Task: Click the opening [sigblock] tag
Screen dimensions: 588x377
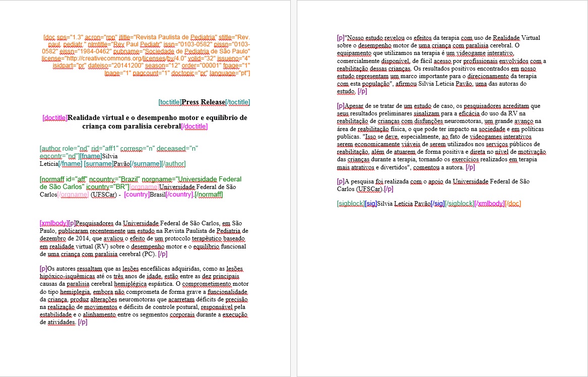Action: point(351,204)
